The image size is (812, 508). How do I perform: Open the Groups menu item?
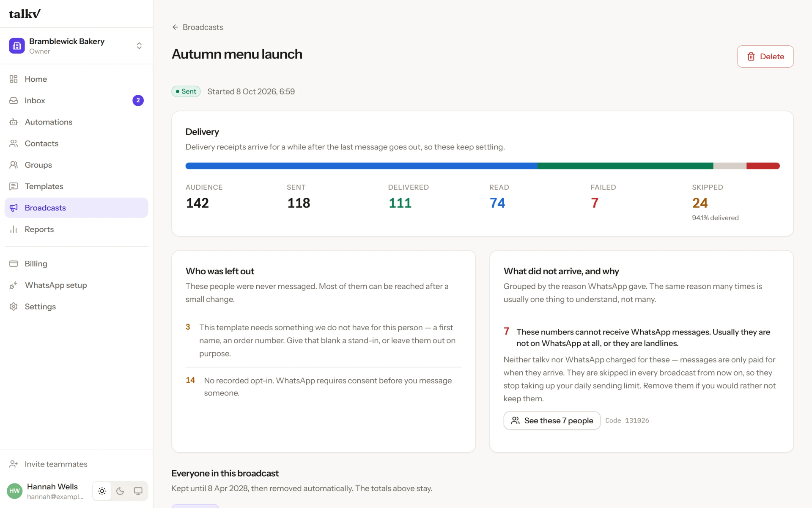[76, 165]
